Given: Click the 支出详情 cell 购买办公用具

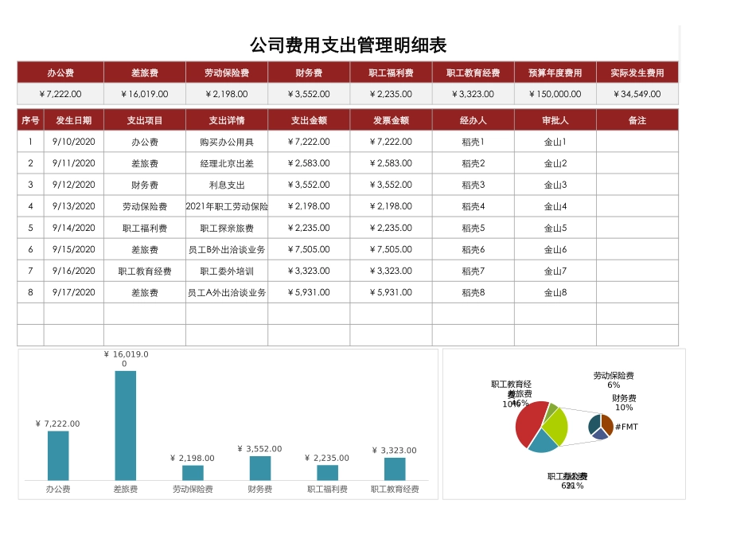Looking at the screenshot, I should click(228, 142).
